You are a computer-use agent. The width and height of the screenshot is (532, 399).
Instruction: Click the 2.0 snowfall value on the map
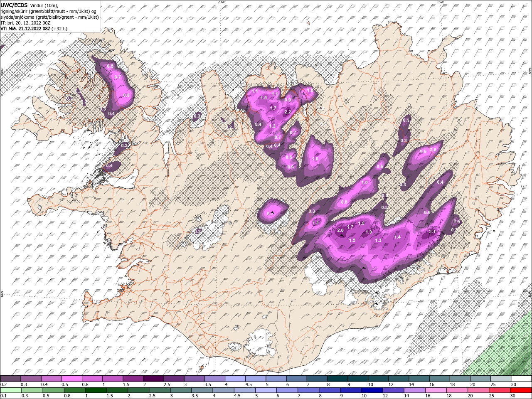pyautogui.click(x=340, y=230)
